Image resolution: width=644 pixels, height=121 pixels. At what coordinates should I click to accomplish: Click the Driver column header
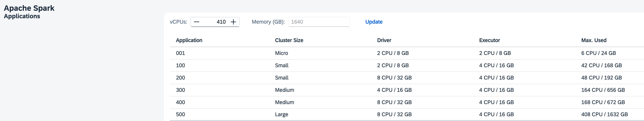point(384,40)
